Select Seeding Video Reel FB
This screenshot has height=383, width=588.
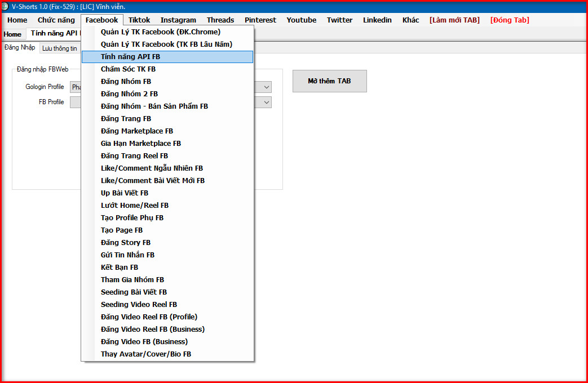click(167, 304)
